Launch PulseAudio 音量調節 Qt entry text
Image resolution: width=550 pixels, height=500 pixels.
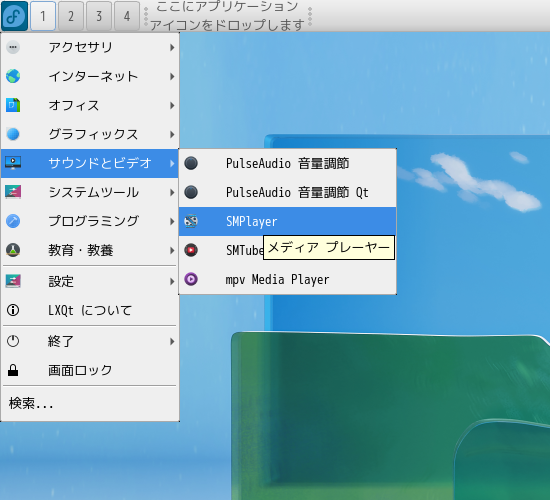pyautogui.click(x=297, y=192)
